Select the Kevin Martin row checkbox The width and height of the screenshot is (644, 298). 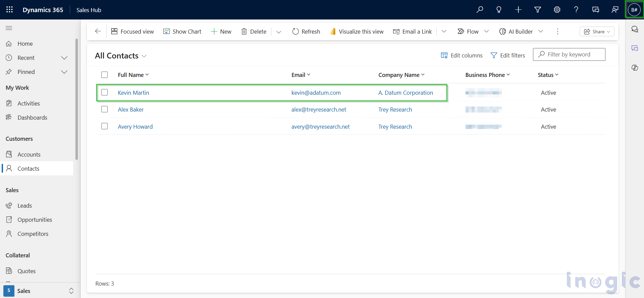(x=105, y=92)
